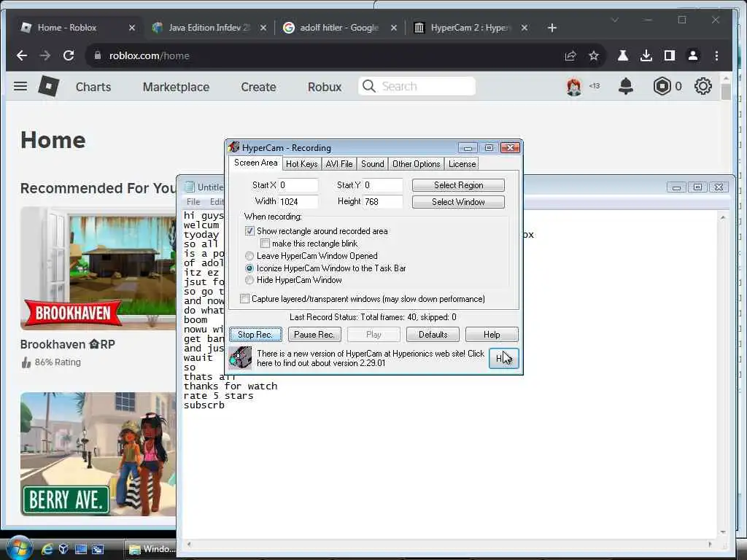Viewport: 747px width, 560px height.
Task: Launch Internet Explorer from taskbar
Action: pyautogui.click(x=47, y=549)
